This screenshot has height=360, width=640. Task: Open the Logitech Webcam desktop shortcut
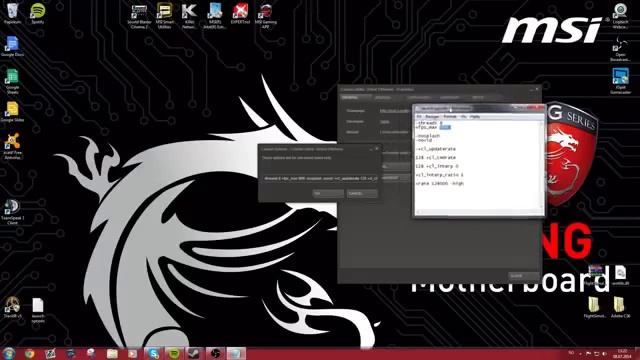pos(620,16)
